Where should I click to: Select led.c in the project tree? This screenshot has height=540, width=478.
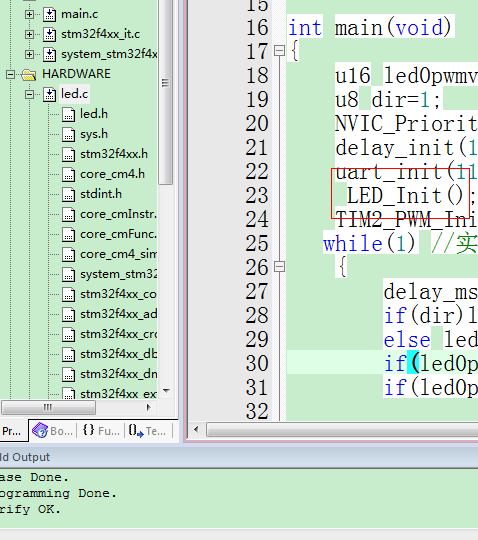tap(75, 94)
